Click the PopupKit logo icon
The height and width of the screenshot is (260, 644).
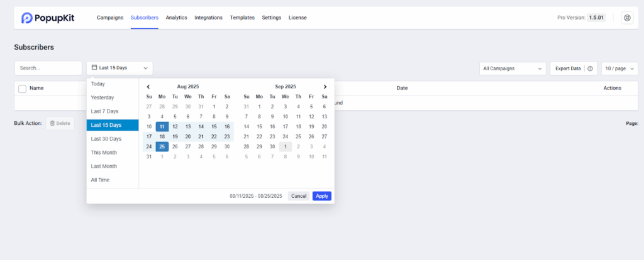tap(26, 18)
